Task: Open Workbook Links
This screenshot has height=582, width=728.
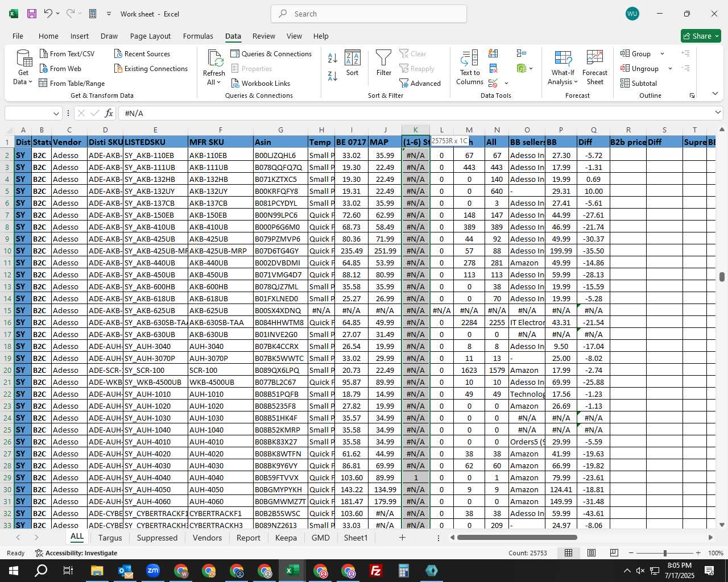Action: pyautogui.click(x=260, y=83)
